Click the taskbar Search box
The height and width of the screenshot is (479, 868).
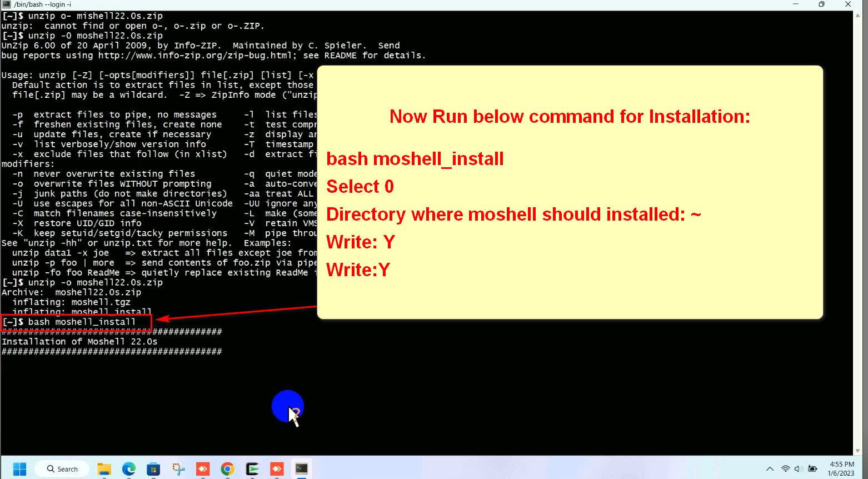point(62,469)
